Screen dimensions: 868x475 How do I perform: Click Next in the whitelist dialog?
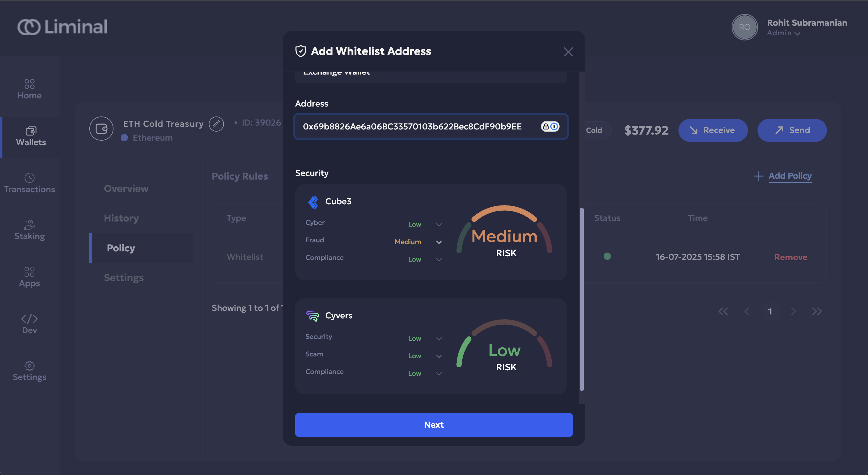tap(434, 425)
